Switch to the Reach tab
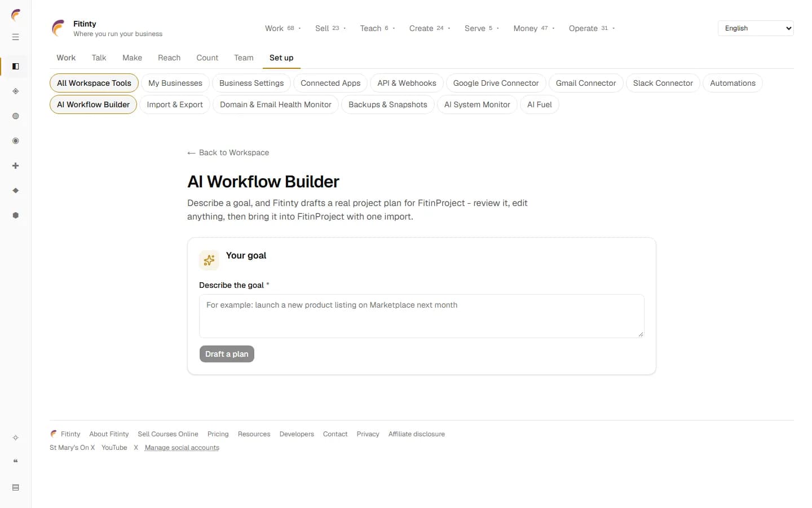Viewport: 812px width, 508px height. pos(169,58)
